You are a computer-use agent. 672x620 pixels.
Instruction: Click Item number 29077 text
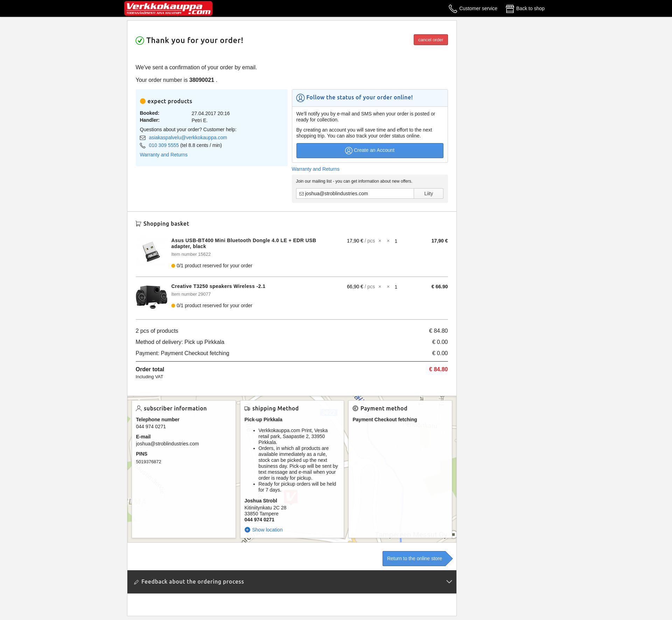[191, 294]
